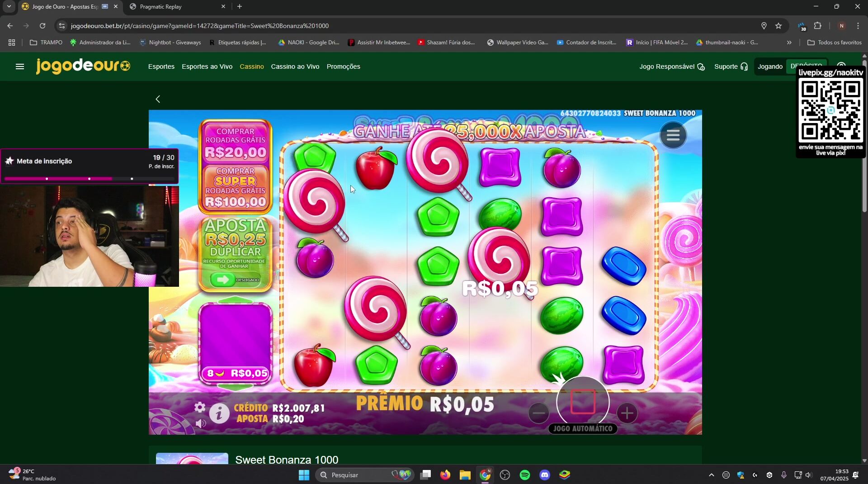868x484 pixels.
Task: Open the apps grid in bookmarks bar
Action: [12, 43]
